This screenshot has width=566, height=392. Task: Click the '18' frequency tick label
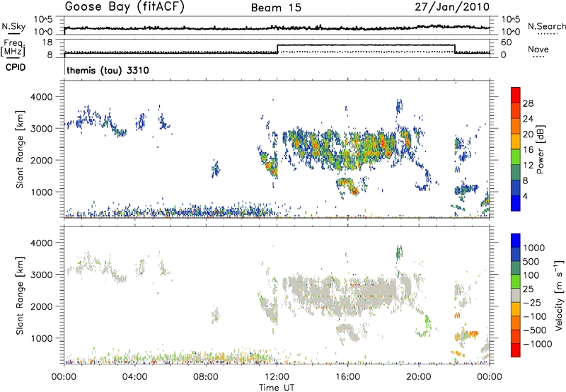click(47, 42)
